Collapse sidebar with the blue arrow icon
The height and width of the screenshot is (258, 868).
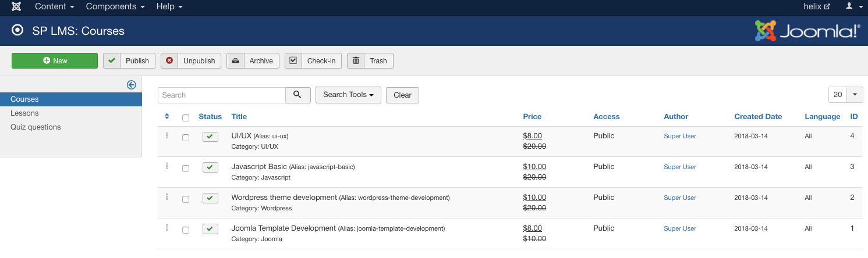[132, 85]
